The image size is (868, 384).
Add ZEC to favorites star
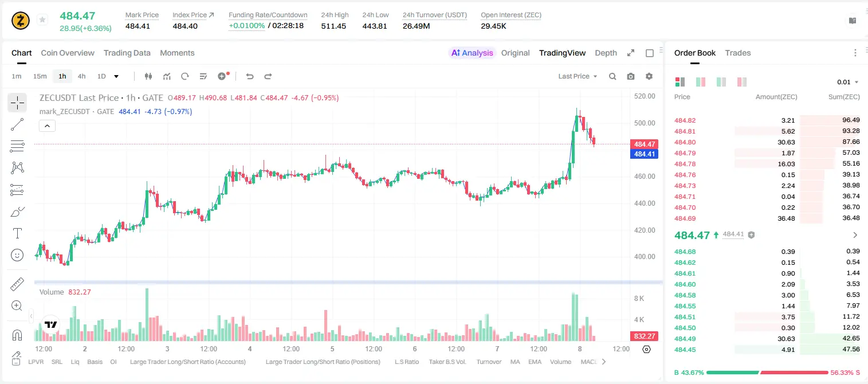(x=42, y=20)
